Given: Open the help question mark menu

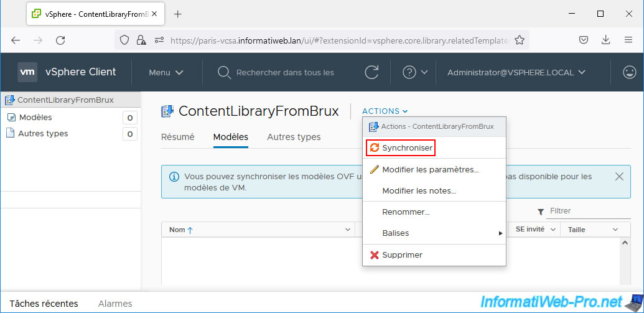Looking at the screenshot, I should [409, 72].
